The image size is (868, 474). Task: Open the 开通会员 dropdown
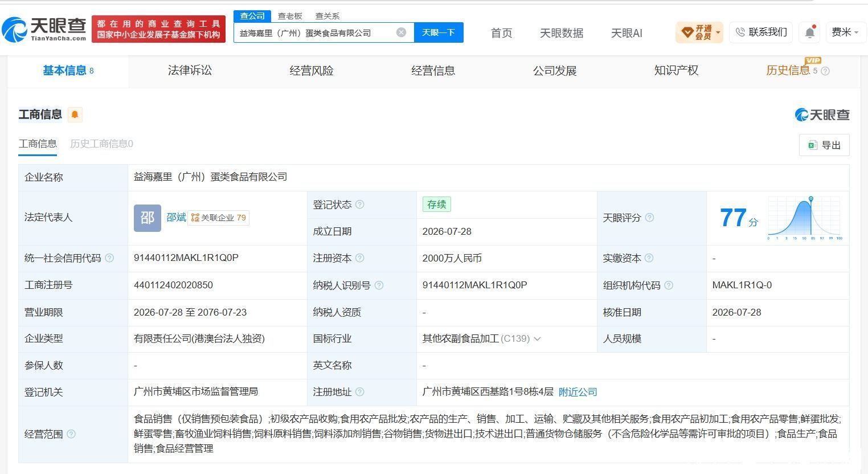[x=699, y=32]
